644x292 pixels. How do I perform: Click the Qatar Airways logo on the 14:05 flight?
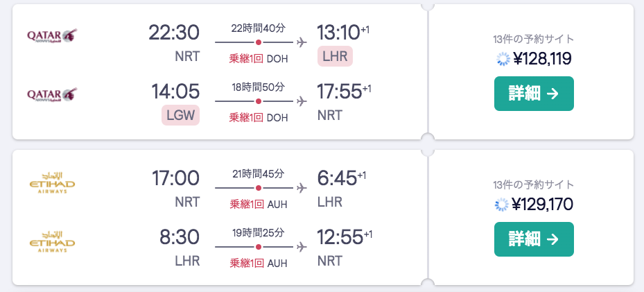coord(52,94)
